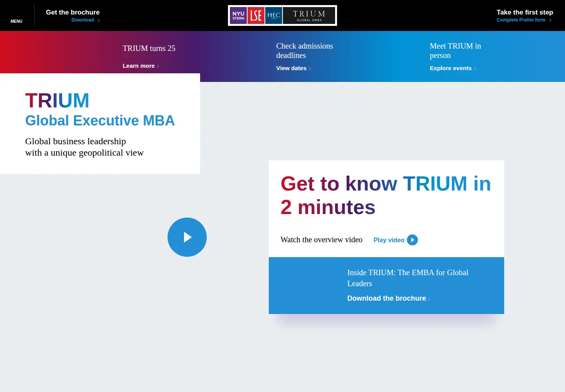Click the Watch the overview video text
Viewport: 565px width, 392px height.
click(321, 240)
